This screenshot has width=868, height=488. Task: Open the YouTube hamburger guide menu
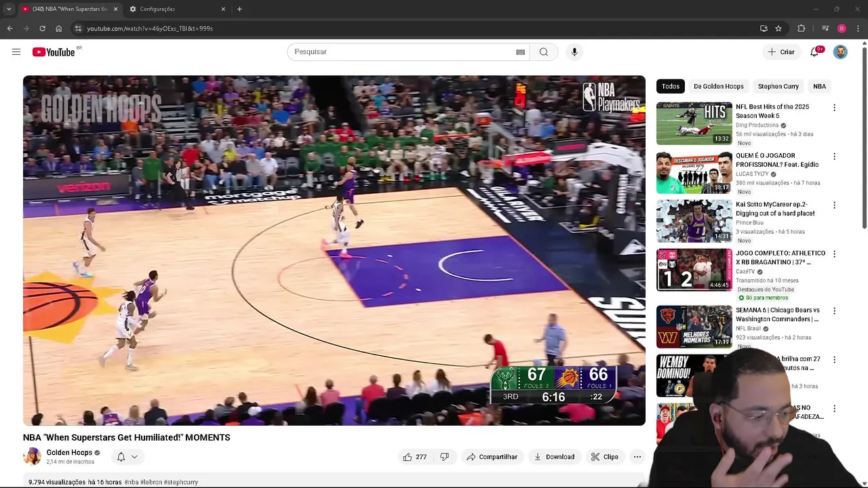[x=16, y=52]
